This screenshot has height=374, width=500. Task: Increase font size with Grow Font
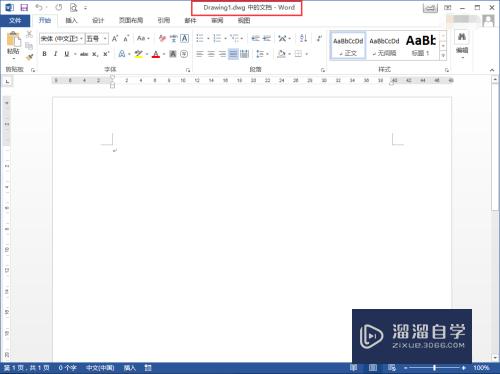pos(115,39)
